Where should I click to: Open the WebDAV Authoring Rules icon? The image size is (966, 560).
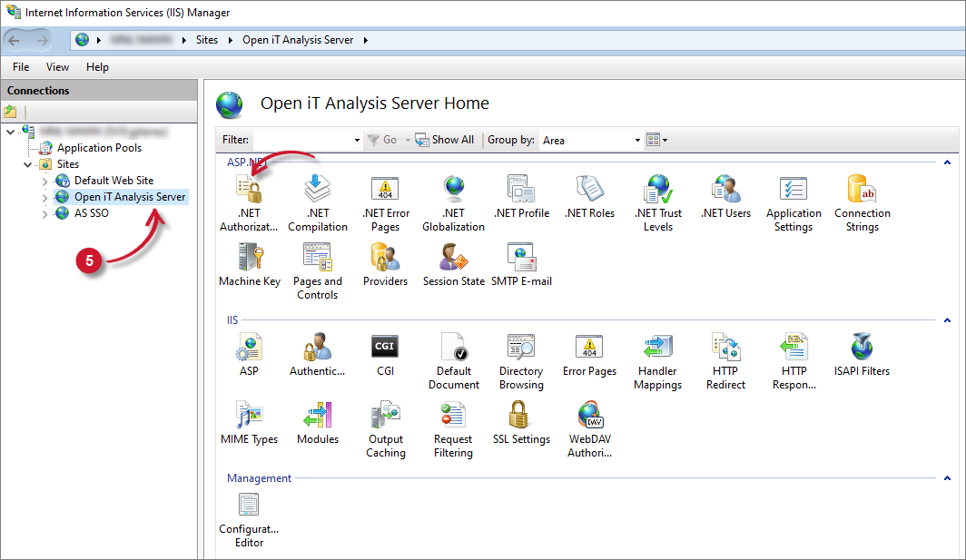[x=589, y=417]
